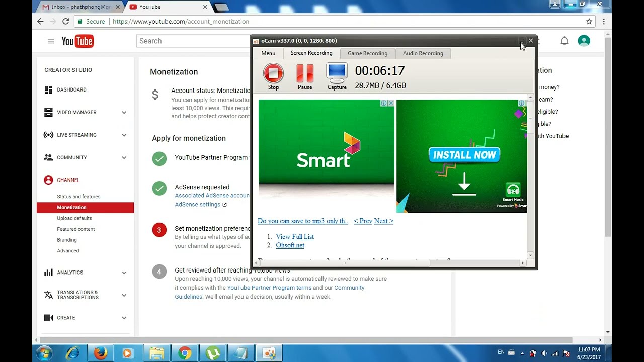Image resolution: width=644 pixels, height=362 pixels.
Task: Open the 'AdSense settings' external link
Action: (x=201, y=205)
